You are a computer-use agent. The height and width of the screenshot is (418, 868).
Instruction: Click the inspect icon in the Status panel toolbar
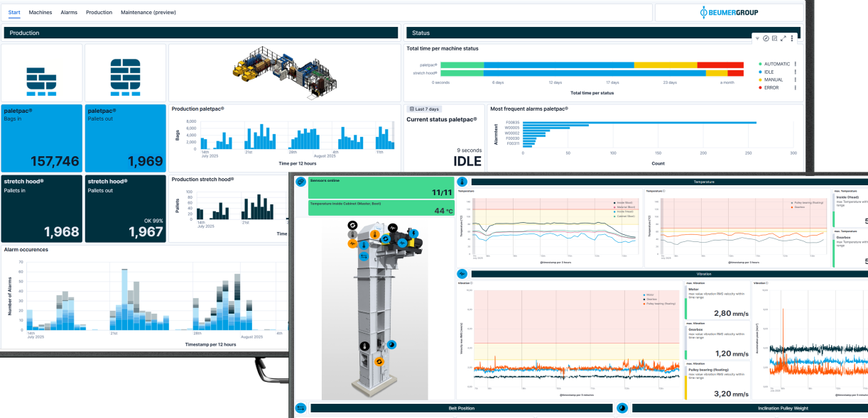(x=775, y=38)
